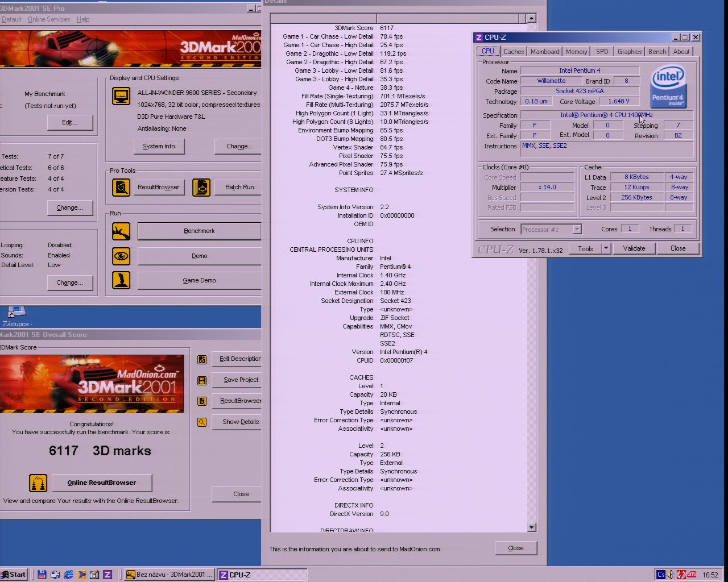Image resolution: width=728 pixels, height=582 pixels.
Task: Click the volume speaker tray icon
Action: (671, 575)
